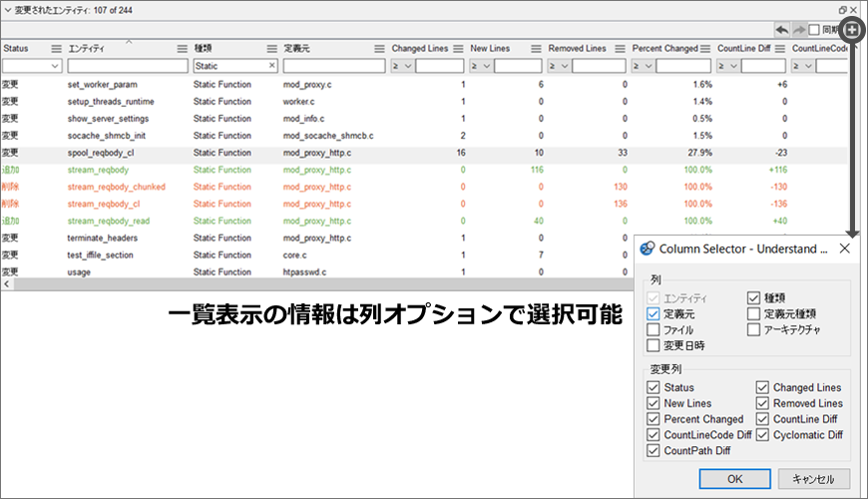
Task: Click the Understand icon in Column Selector title
Action: [x=647, y=249]
